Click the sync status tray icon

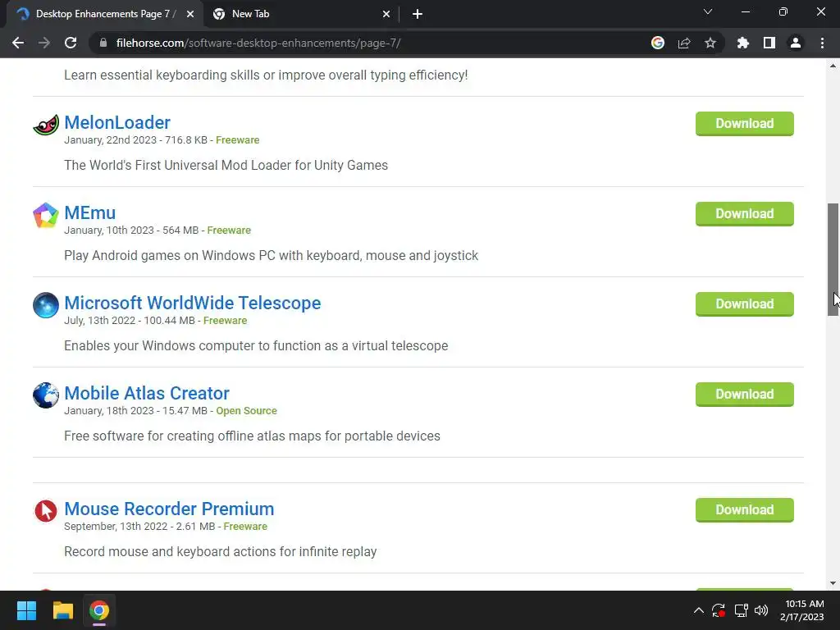(719, 610)
